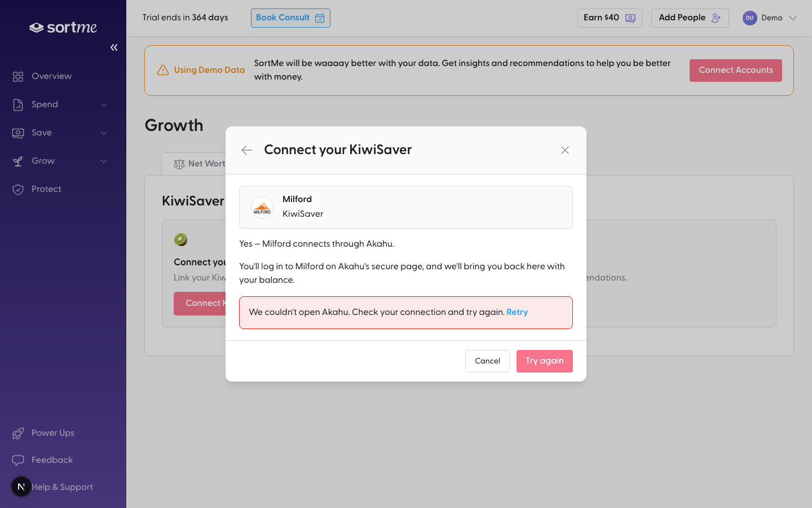Close the Connect your KiwiSaver dialog

pos(565,150)
